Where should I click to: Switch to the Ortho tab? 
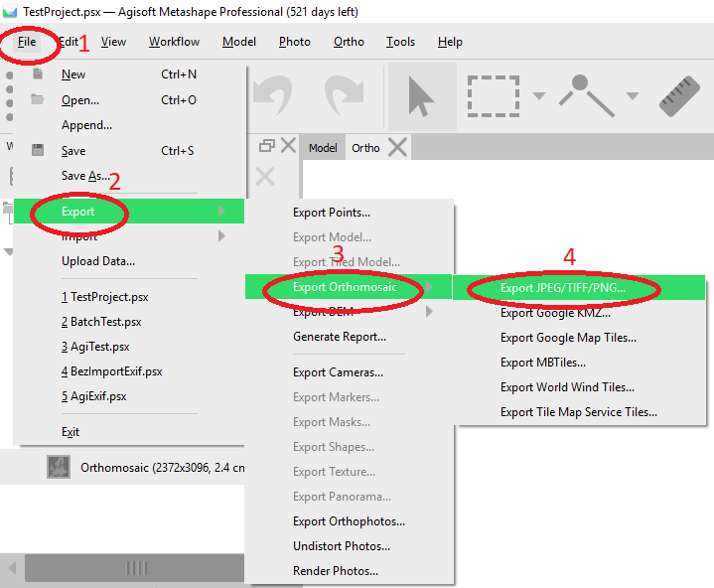click(365, 148)
